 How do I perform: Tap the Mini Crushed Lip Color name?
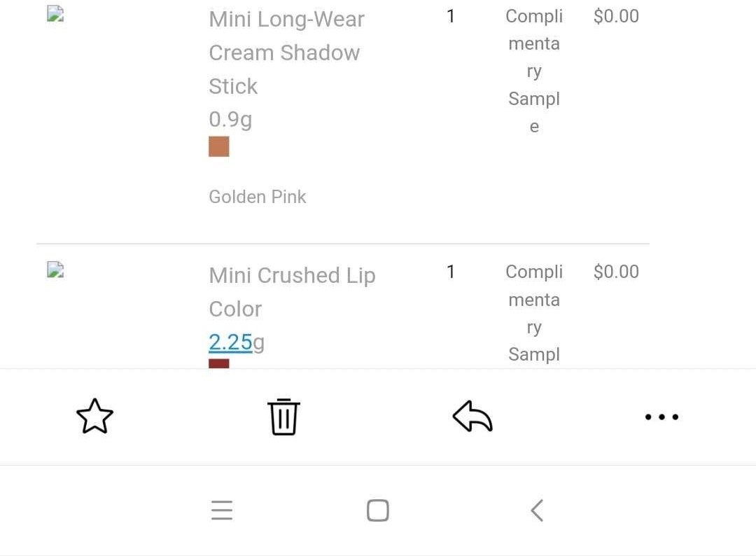click(x=292, y=292)
